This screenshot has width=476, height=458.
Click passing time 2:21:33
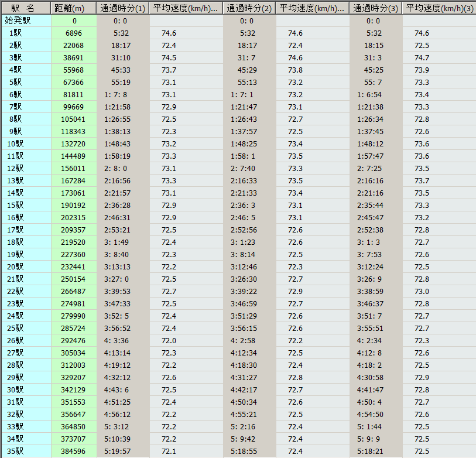pyautogui.click(x=244, y=193)
